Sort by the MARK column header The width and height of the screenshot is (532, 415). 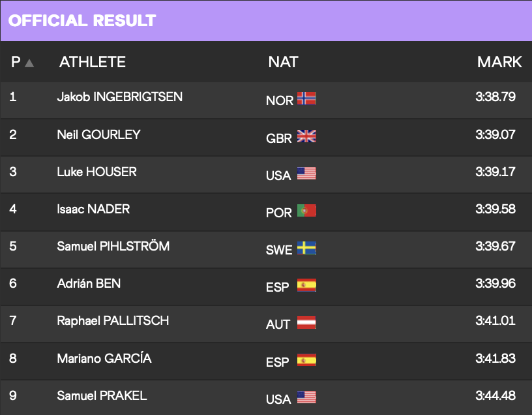499,62
